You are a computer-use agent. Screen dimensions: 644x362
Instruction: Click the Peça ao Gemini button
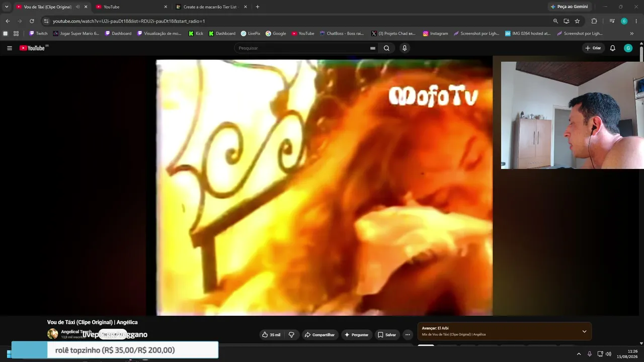pos(569,7)
